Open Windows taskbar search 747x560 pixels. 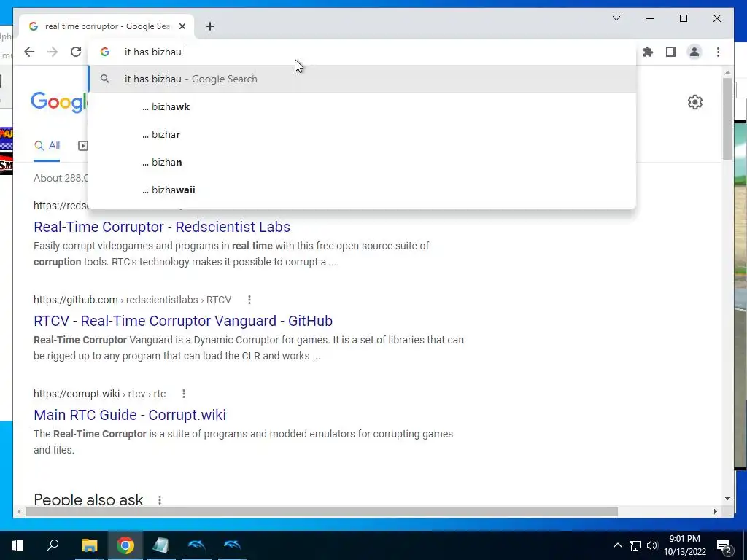53,545
